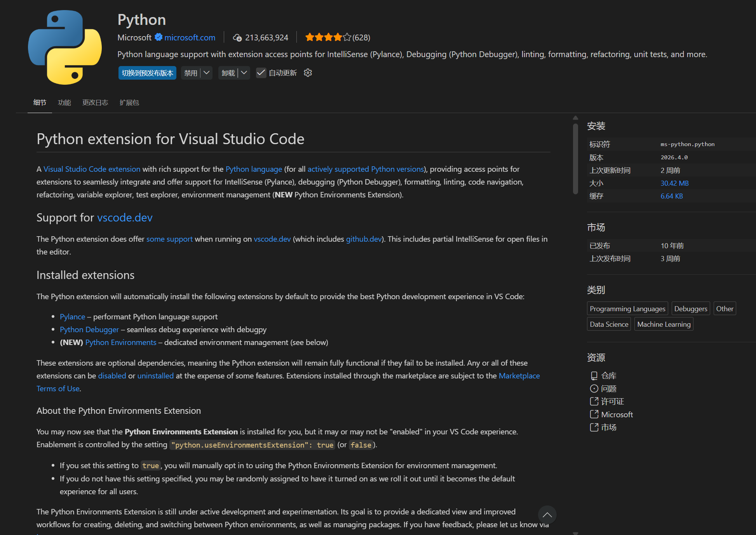Screen dimensions: 756x535
Task: Click the 卸载 button
Action: click(x=228, y=73)
